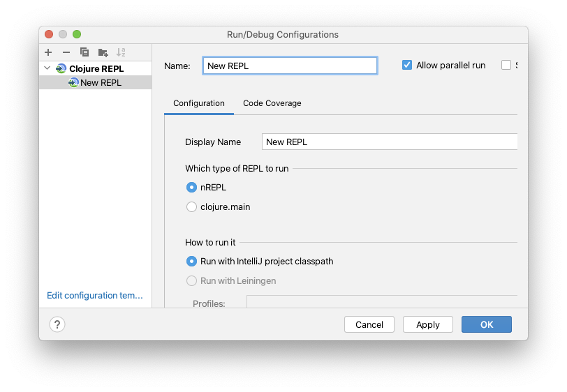Choose Run with Leiningen option
Screen dimensions: 567x392
click(191, 280)
